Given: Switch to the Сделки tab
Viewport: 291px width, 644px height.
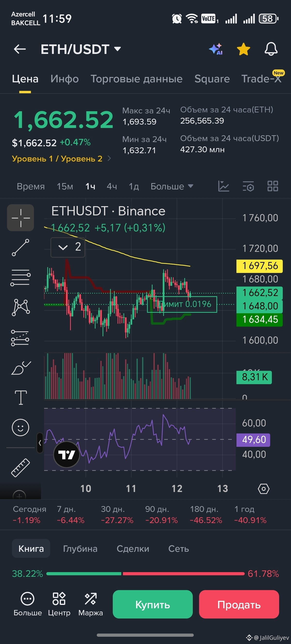Looking at the screenshot, I should [133, 549].
